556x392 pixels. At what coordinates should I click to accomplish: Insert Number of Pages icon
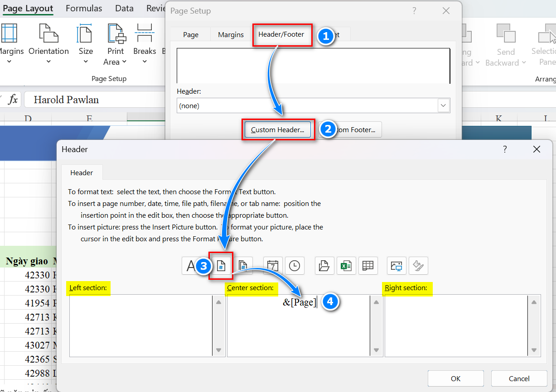pos(242,266)
